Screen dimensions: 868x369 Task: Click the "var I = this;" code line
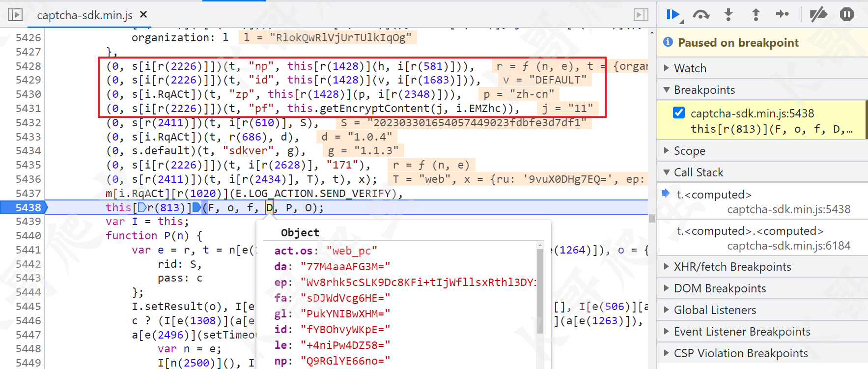coord(147,222)
